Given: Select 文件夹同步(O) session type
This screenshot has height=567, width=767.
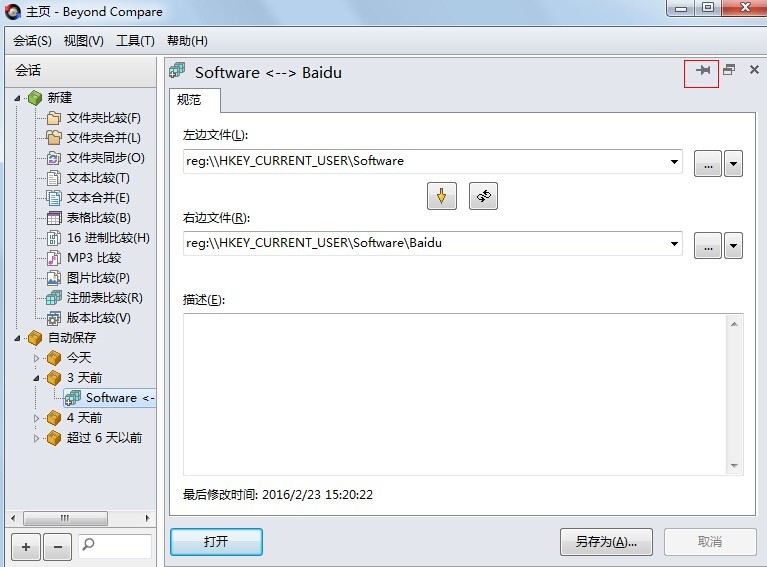Looking at the screenshot, I should pos(105,158).
